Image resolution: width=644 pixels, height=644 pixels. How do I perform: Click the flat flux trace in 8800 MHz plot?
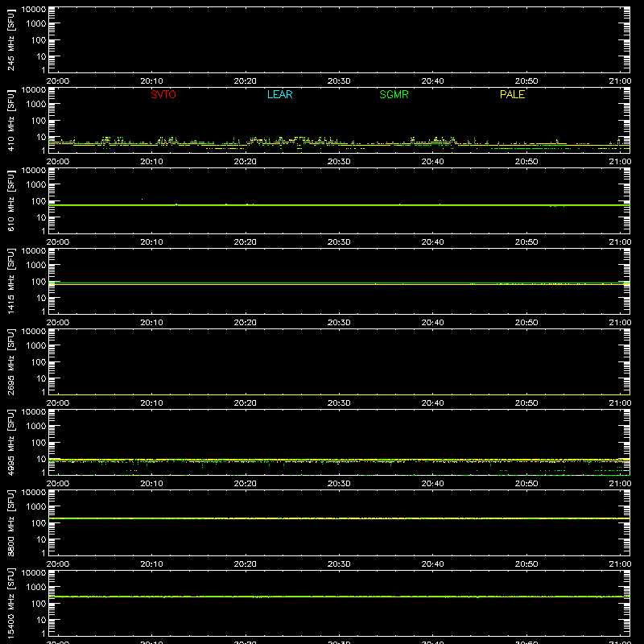tap(339, 518)
